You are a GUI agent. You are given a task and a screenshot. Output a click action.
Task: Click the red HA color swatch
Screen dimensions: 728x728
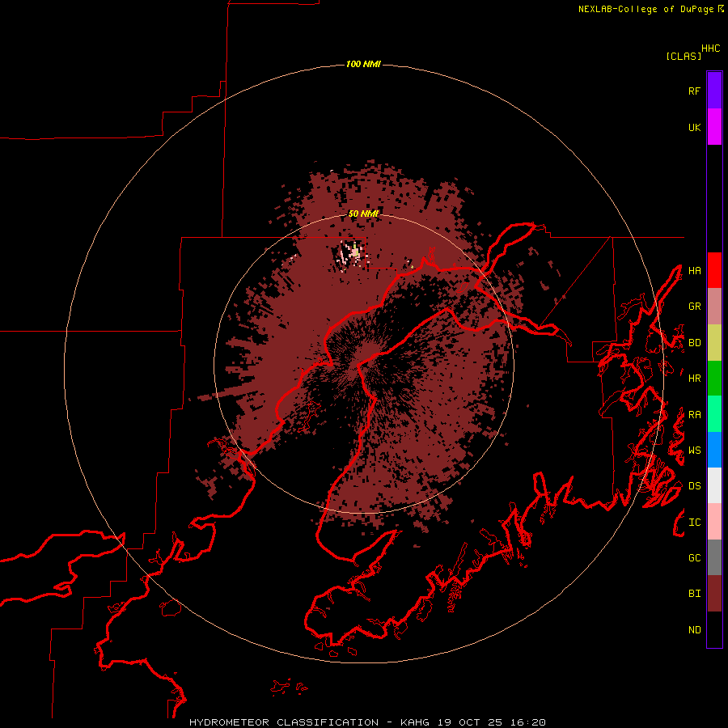tap(714, 270)
